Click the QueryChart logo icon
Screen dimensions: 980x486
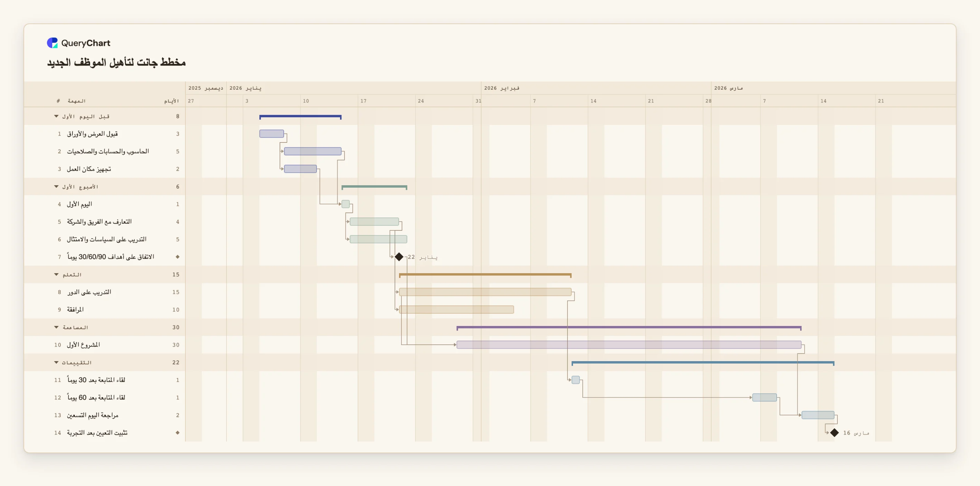click(52, 43)
